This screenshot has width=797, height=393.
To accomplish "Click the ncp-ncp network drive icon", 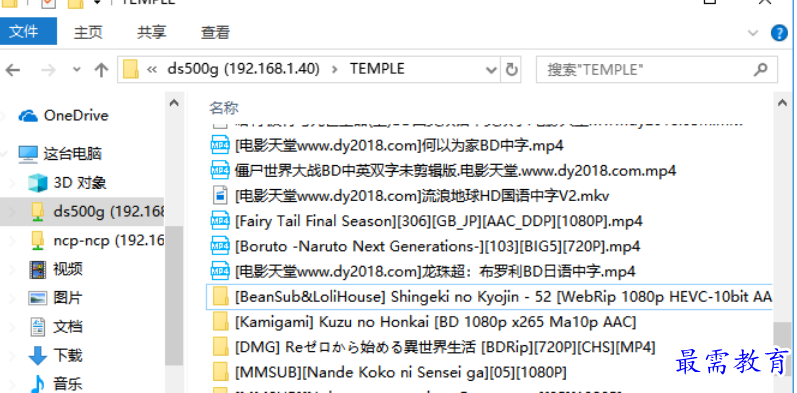I will point(38,240).
